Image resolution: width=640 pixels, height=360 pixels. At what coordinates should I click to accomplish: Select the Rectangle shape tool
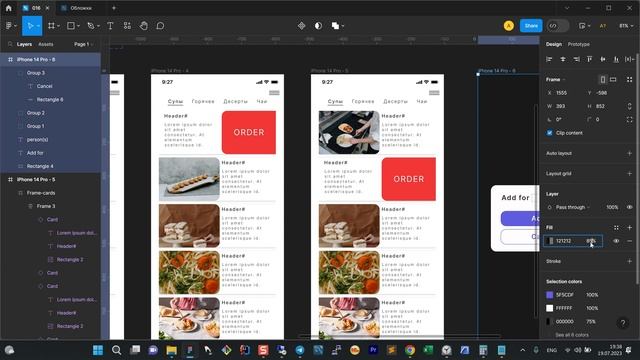click(71, 26)
